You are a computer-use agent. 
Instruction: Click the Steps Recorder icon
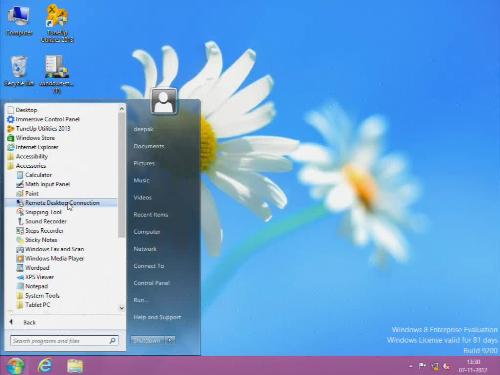coord(20,231)
